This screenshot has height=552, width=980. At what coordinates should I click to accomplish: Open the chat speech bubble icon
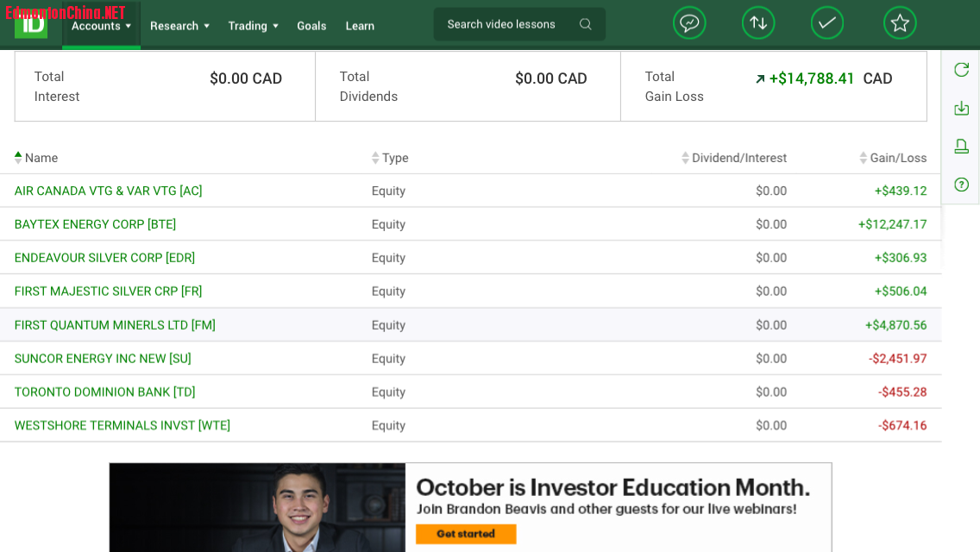(689, 24)
